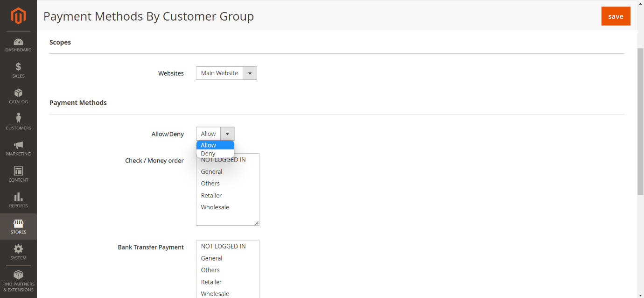Open the Dashboard sidebar icon

click(x=18, y=43)
